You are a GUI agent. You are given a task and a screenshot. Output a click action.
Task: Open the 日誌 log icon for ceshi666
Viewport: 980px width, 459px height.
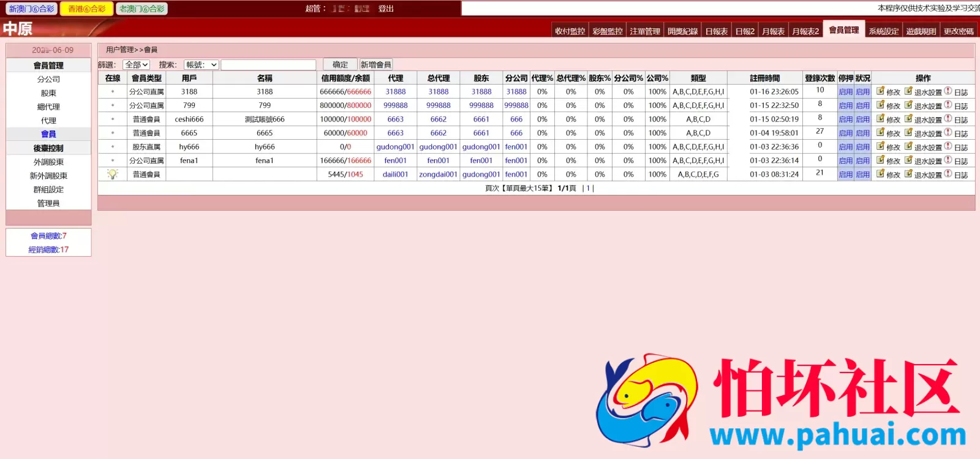948,118
